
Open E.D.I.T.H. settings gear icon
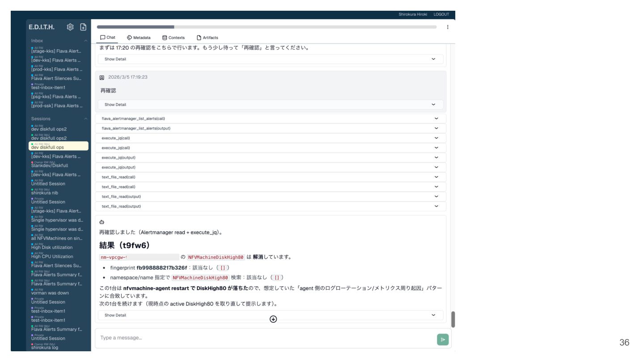[70, 27]
